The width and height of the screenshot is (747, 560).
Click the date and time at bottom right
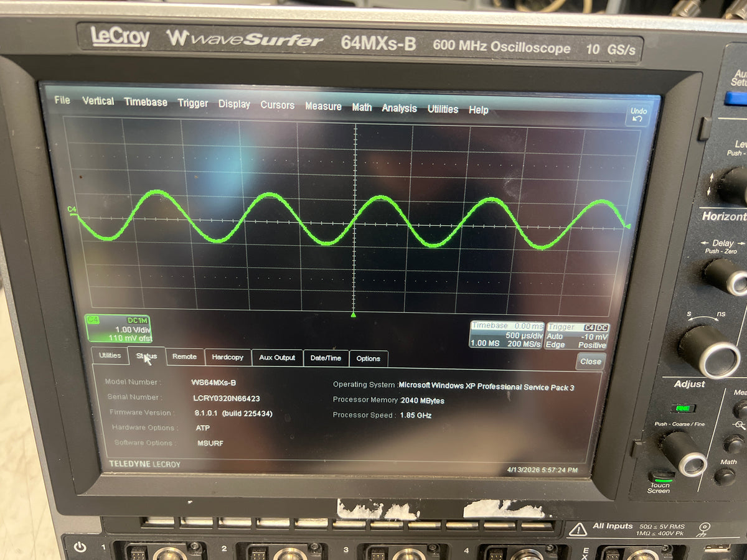click(x=543, y=470)
